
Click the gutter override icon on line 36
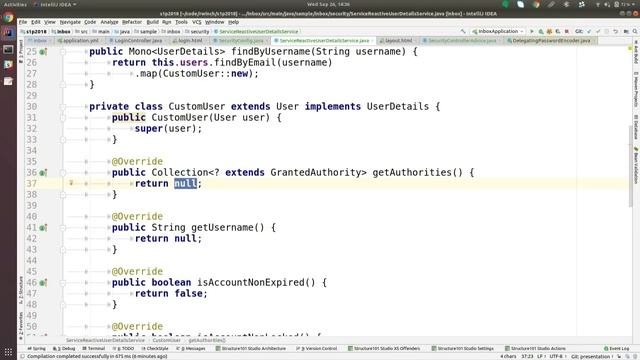43,173
